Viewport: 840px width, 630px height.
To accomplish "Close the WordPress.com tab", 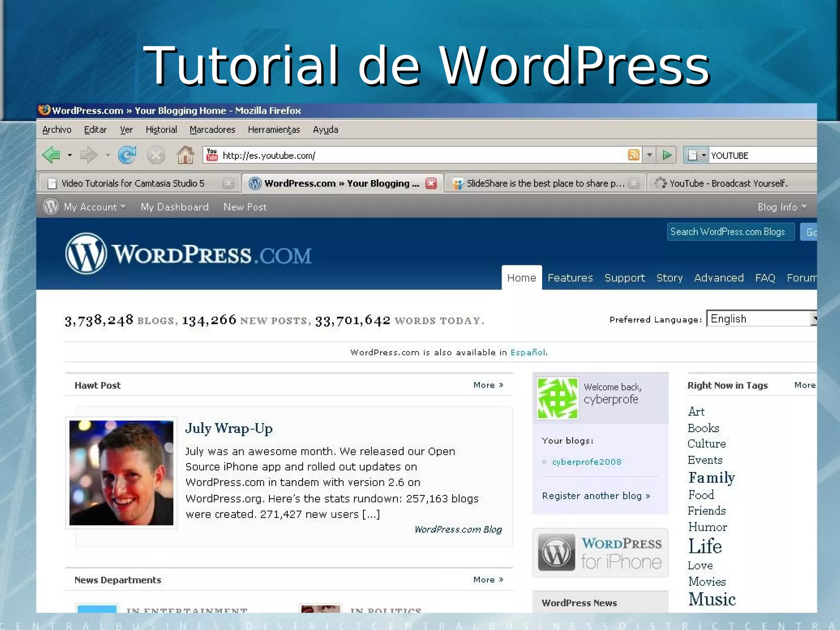I will 431,183.
